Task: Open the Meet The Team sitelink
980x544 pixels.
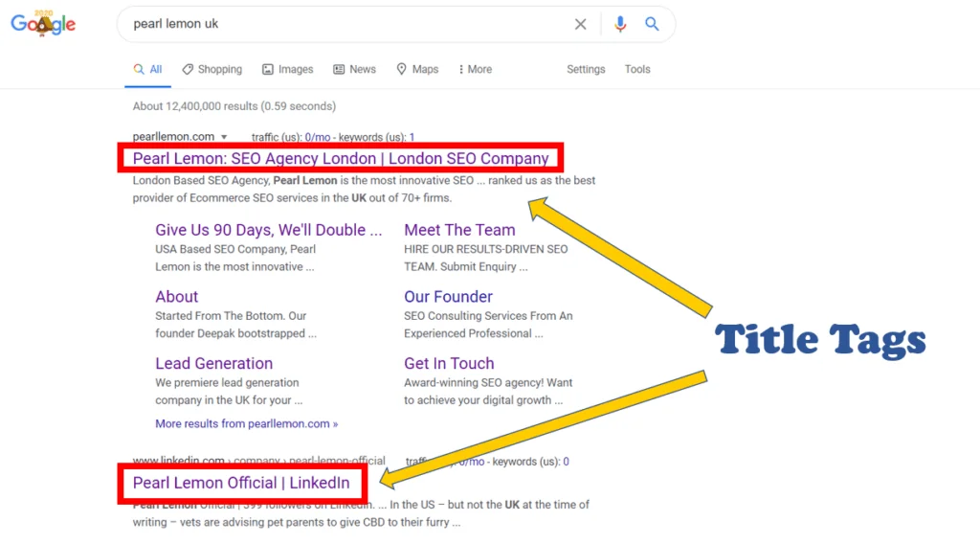Action: coord(459,230)
